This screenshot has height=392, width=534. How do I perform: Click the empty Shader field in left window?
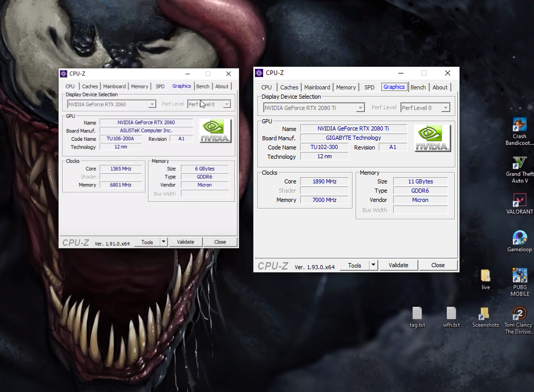pyautogui.click(x=121, y=177)
